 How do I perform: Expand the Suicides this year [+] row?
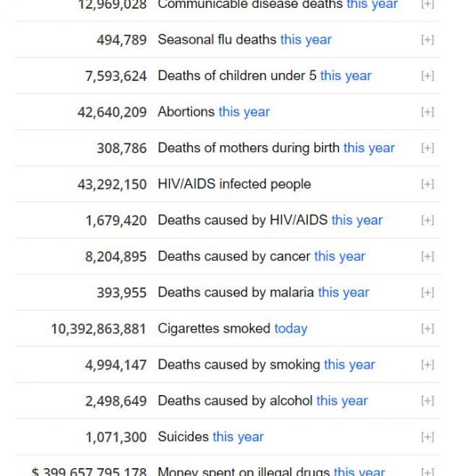(427, 437)
